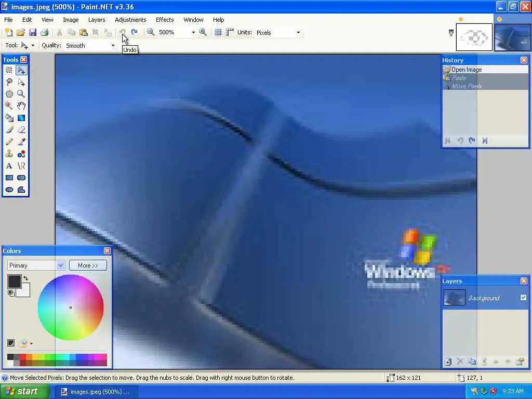Image resolution: width=532 pixels, height=399 pixels.
Task: Click the Open file toolbar icon
Action: tap(21, 32)
